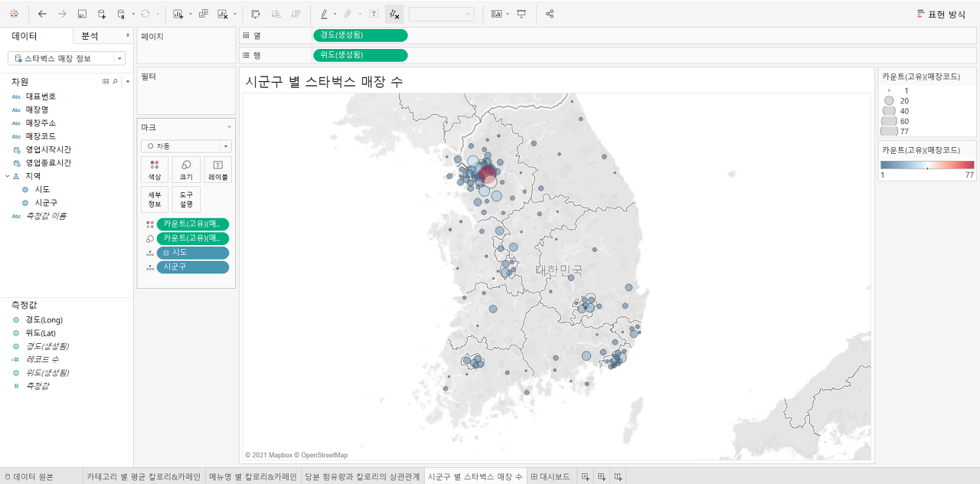The height and width of the screenshot is (484, 980).
Task: Click the undo back arrow
Action: pos(42,14)
